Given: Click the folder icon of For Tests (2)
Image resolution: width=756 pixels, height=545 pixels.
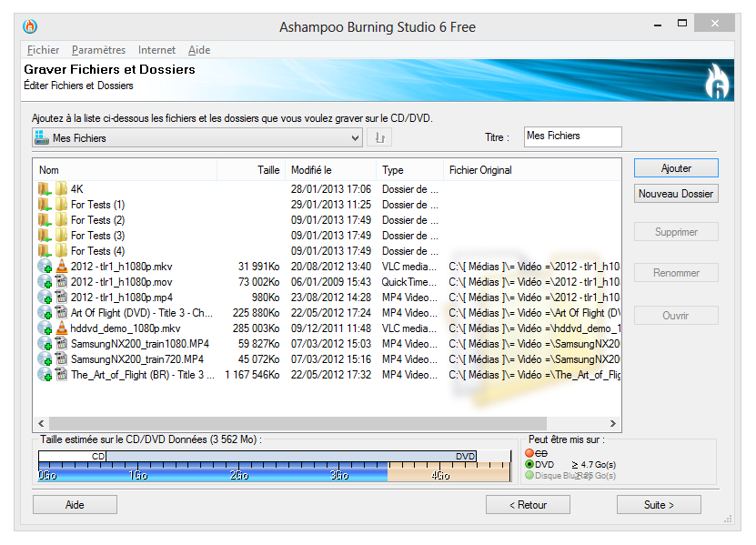Looking at the screenshot, I should click(61, 219).
